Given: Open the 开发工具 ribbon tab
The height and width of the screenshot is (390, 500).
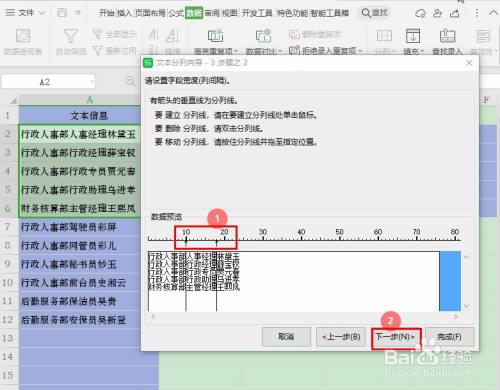Looking at the screenshot, I should pyautogui.click(x=257, y=13).
